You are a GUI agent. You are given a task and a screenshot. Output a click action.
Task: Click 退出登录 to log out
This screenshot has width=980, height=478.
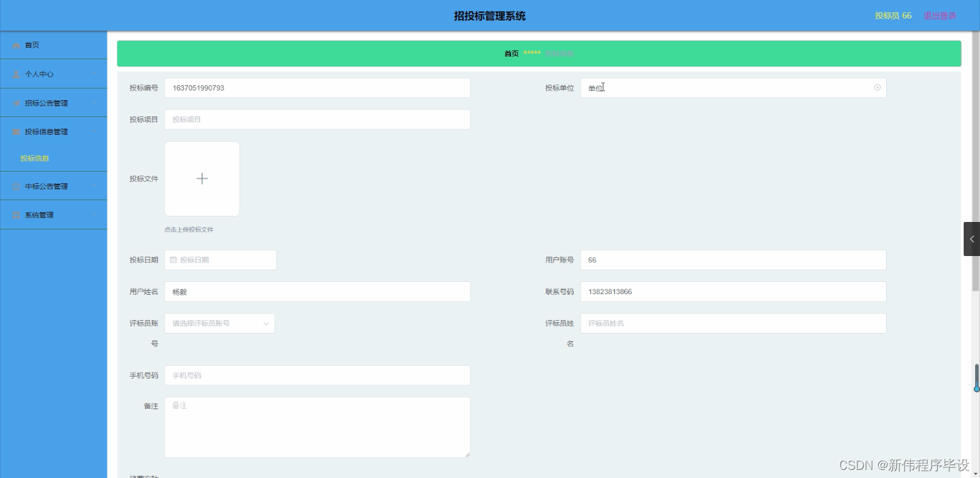tap(940, 15)
